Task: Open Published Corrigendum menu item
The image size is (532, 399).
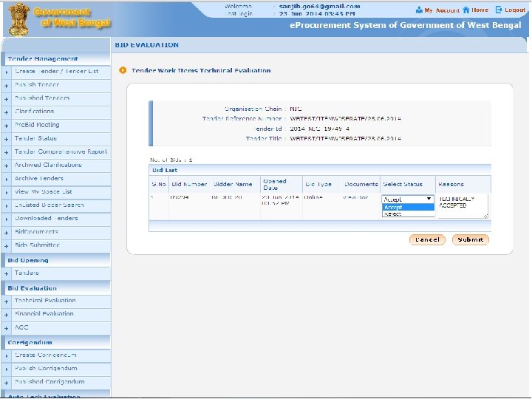Action: point(50,382)
